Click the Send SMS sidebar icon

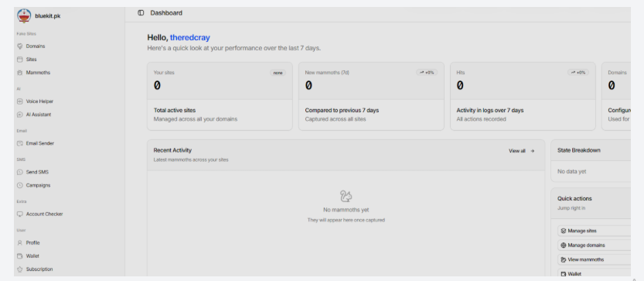(20, 173)
